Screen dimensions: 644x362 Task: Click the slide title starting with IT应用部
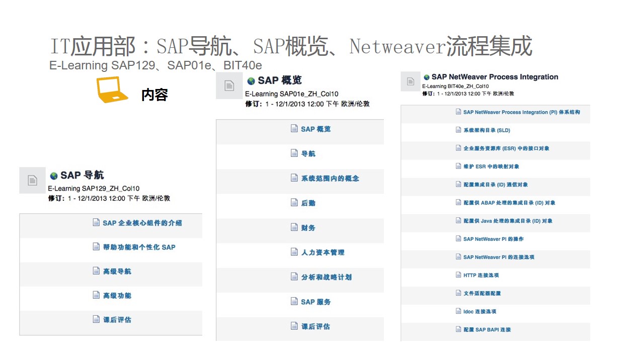click(291, 46)
